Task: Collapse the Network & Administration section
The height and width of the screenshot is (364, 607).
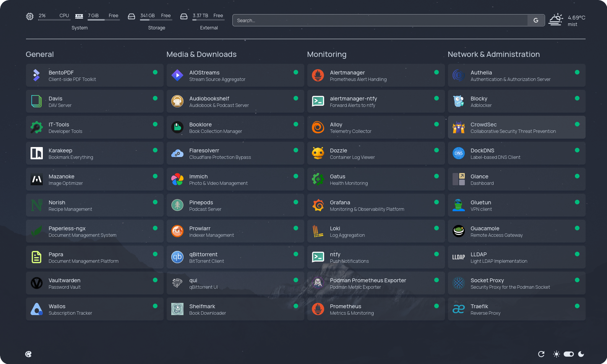Action: (493, 54)
